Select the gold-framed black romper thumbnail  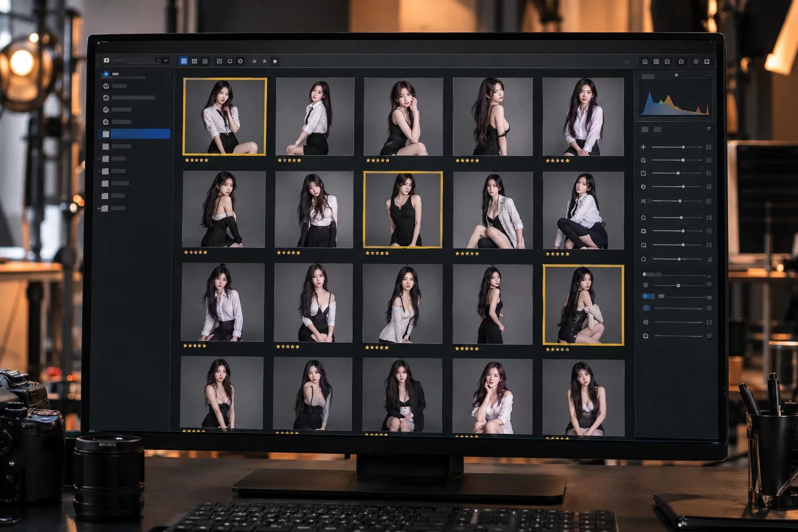403,209
